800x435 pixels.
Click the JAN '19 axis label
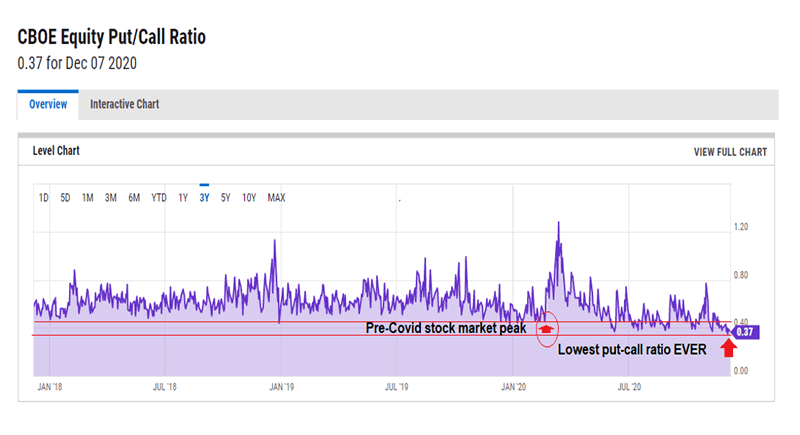(x=283, y=384)
